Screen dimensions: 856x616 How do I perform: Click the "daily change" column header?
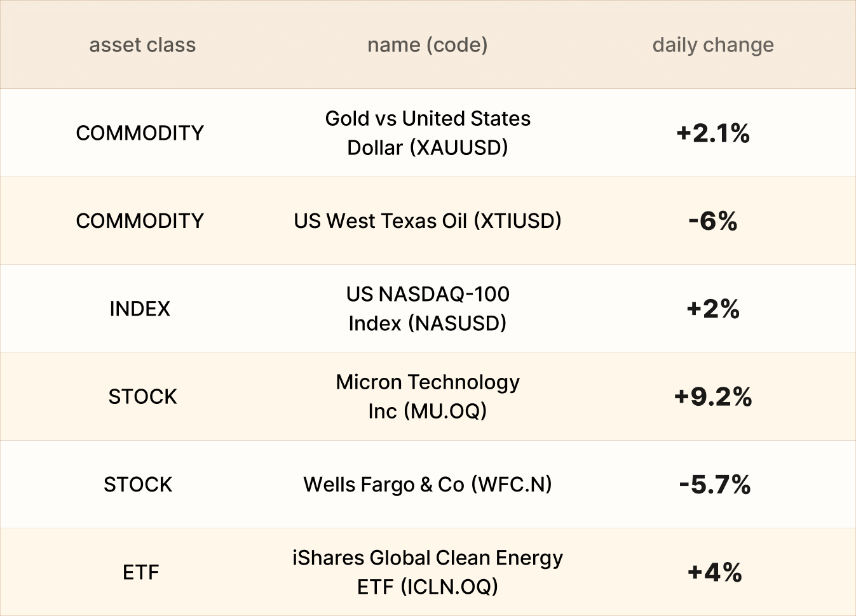pos(713,45)
